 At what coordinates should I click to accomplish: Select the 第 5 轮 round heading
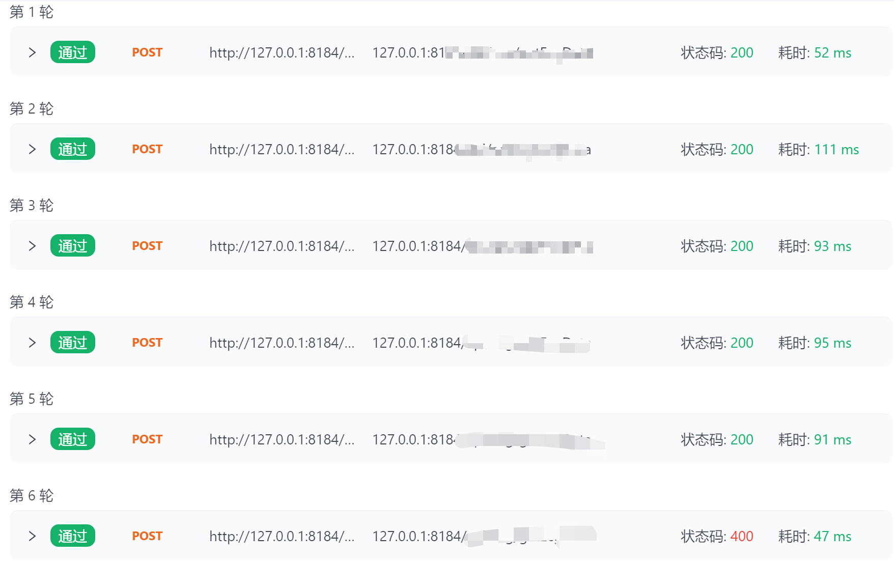(x=32, y=399)
